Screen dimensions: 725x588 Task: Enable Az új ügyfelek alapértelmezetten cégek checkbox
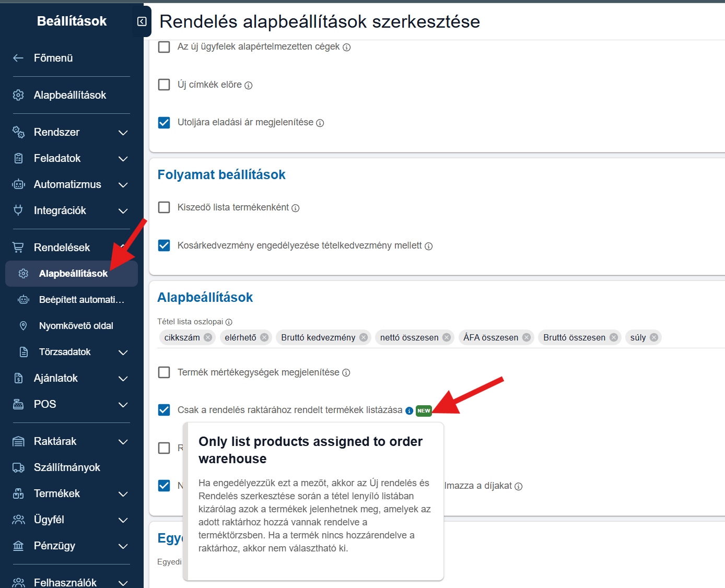point(164,47)
